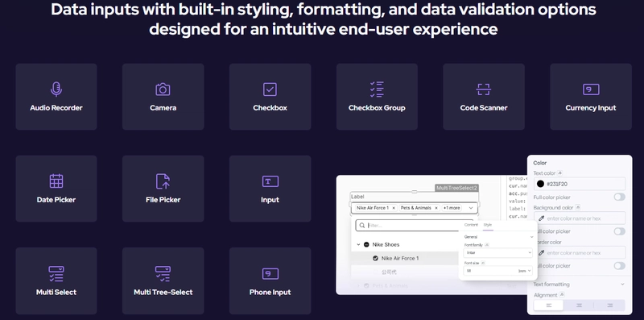Screen dimensions: 644x320
Task: Switch to the Style tab
Action: pyautogui.click(x=488, y=225)
